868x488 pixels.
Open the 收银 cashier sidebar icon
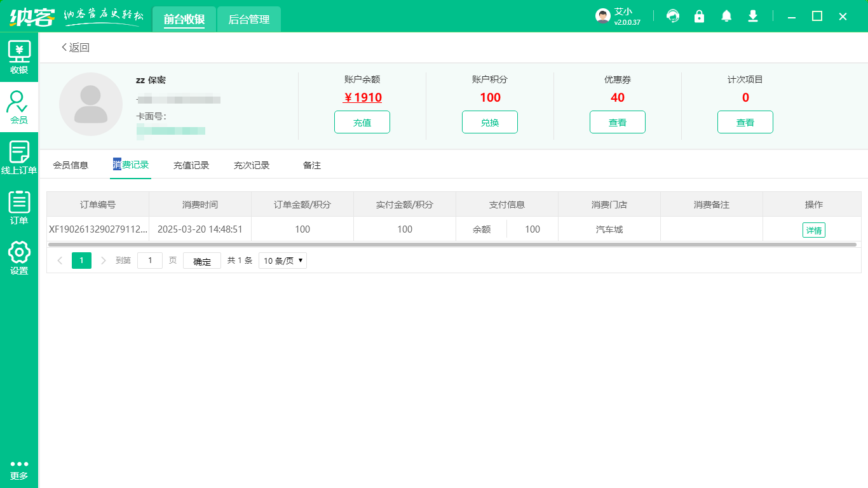[x=19, y=57]
